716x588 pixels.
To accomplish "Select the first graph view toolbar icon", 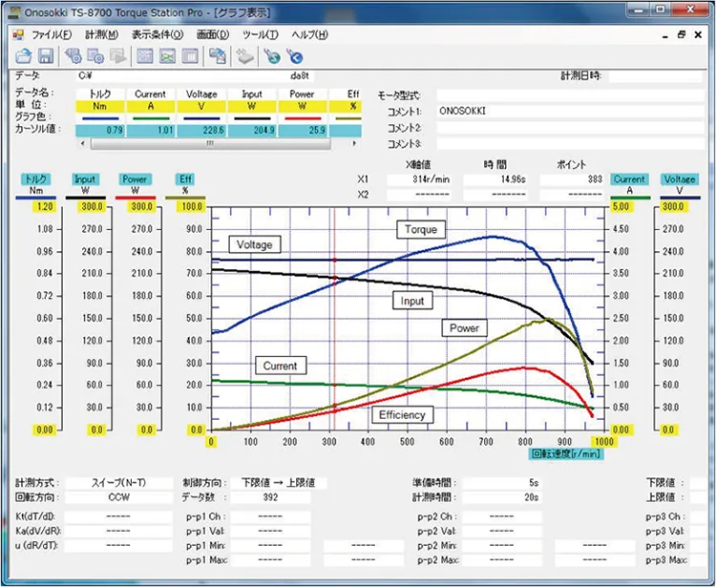I will [145, 56].
